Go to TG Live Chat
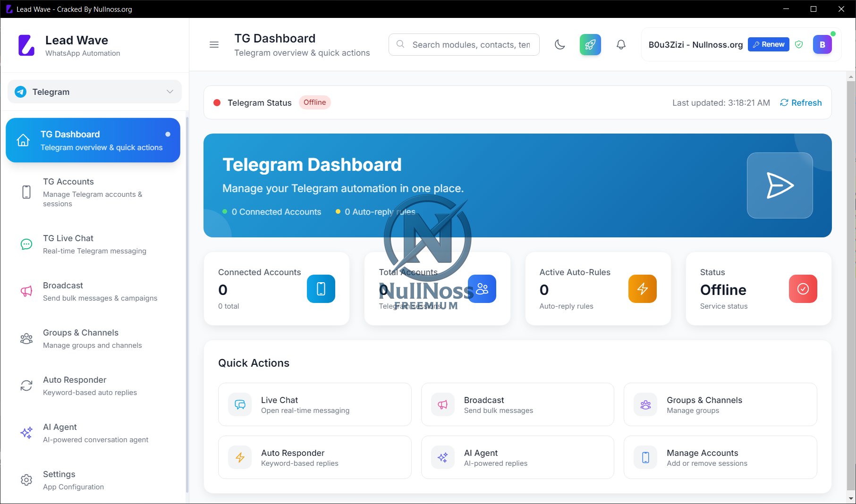Viewport: 856px width, 504px height. (93, 244)
